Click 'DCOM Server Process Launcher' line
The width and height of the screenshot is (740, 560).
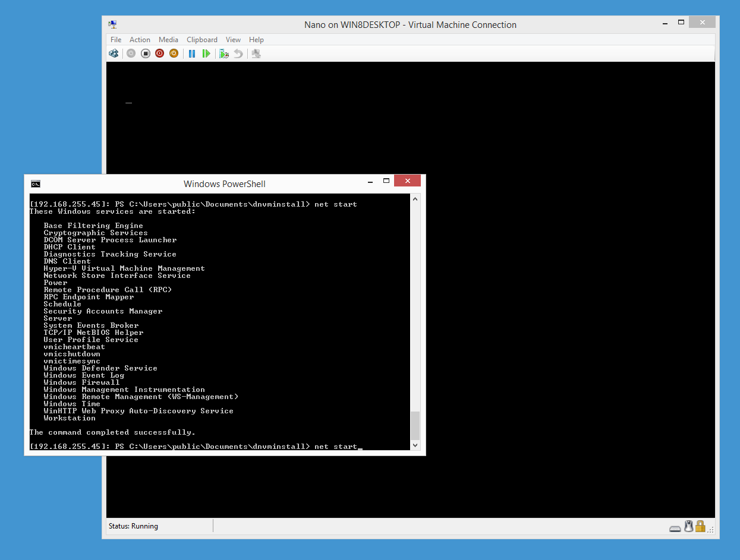110,240
